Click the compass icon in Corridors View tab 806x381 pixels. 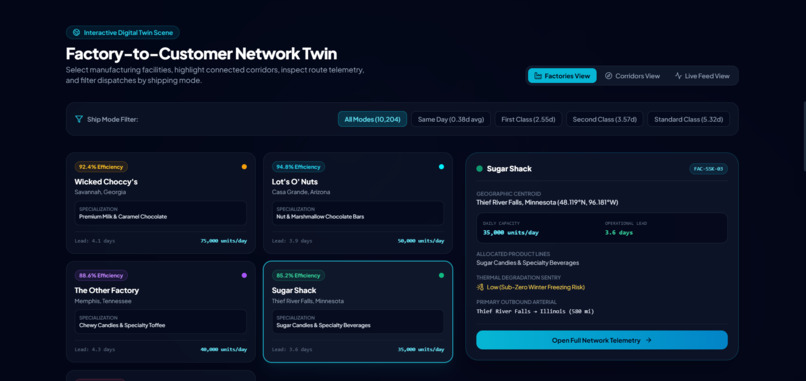tap(609, 76)
